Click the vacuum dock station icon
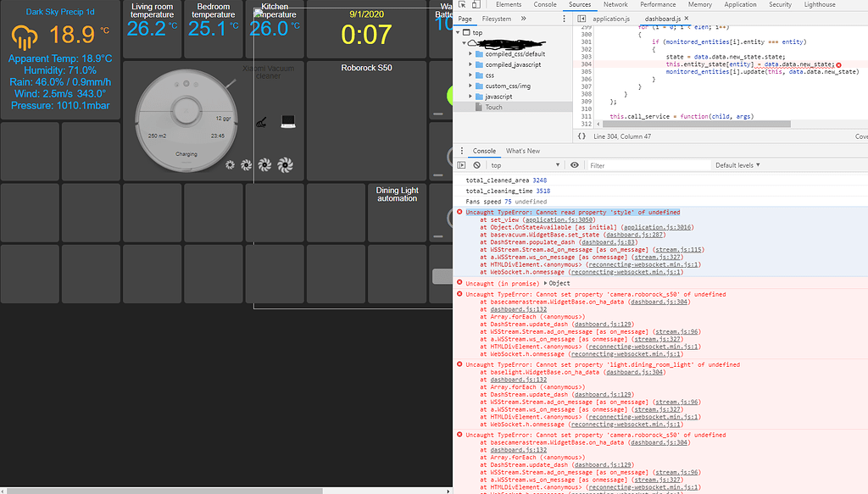Screen dimensions: 868x494 pos(287,121)
